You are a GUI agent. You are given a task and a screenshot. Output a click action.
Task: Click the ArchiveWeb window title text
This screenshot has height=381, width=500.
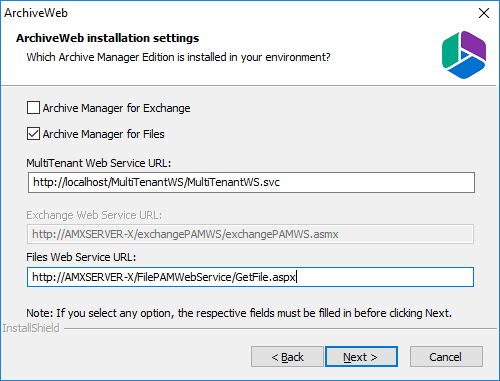point(36,13)
